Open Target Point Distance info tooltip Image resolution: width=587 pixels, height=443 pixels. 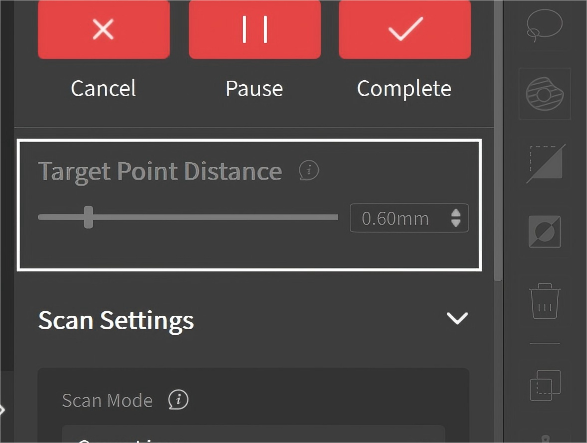[309, 170]
